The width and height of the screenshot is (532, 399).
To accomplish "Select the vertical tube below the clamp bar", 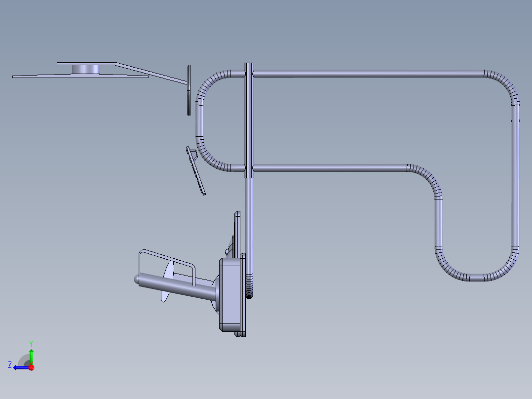I will click(249, 226).
